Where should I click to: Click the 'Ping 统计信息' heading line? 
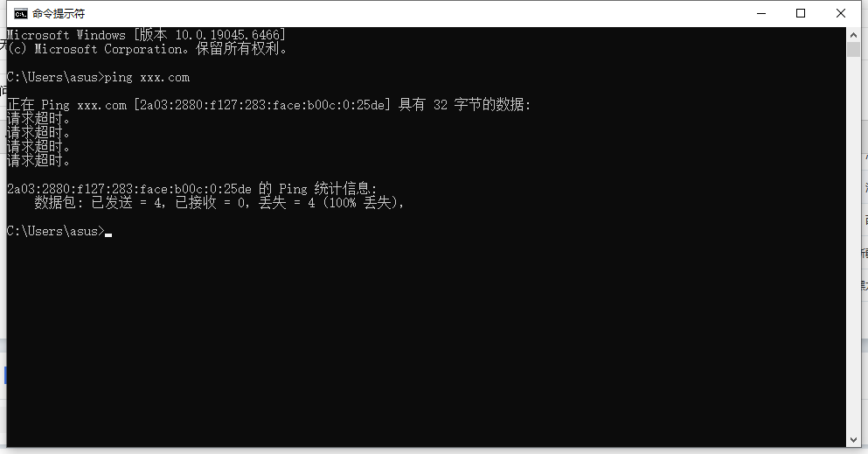pos(191,189)
